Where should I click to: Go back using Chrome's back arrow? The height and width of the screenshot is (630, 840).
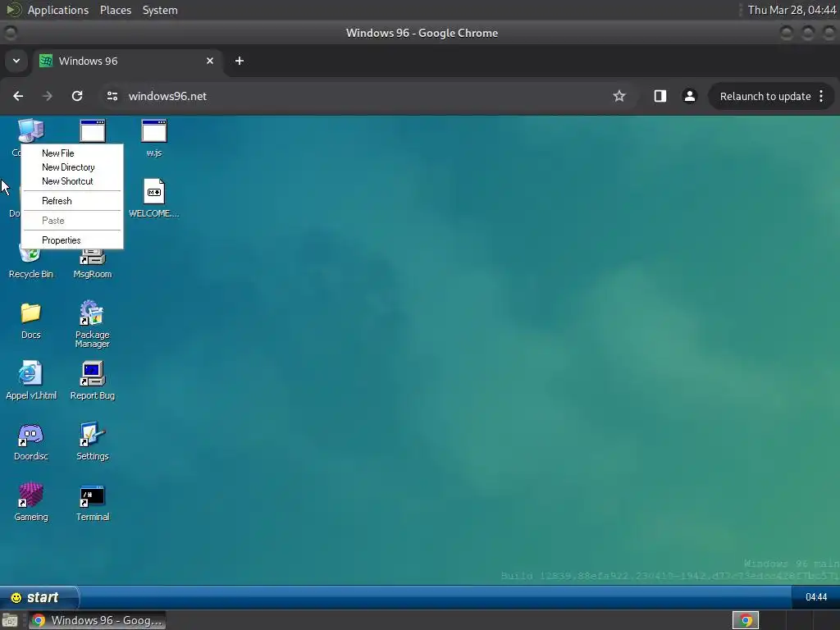(x=18, y=96)
